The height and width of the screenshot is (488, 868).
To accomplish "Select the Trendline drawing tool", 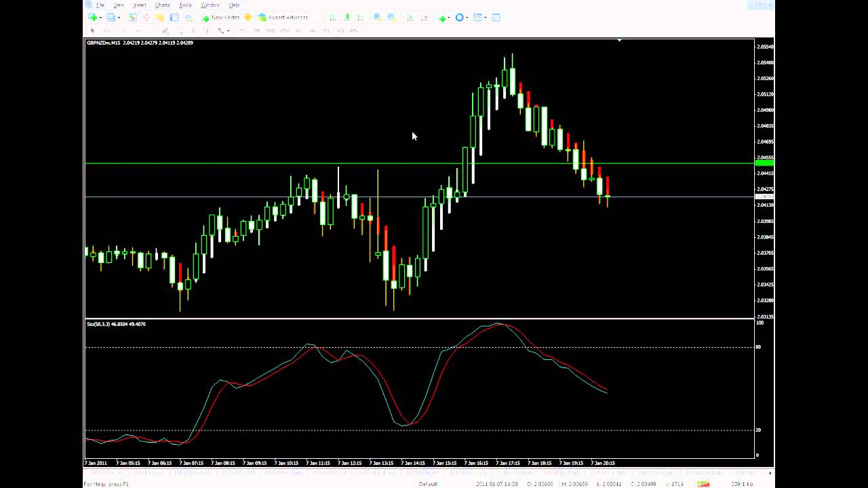I will tap(151, 30).
